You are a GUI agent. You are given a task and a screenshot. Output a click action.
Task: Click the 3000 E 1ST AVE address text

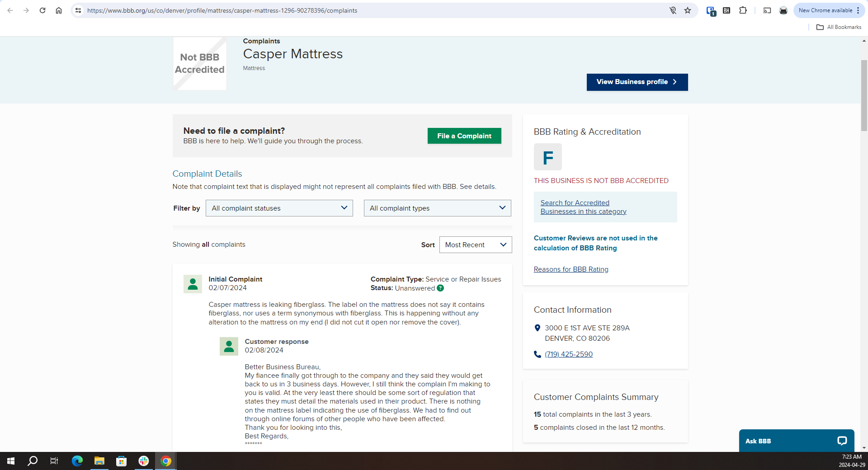pyautogui.click(x=587, y=333)
